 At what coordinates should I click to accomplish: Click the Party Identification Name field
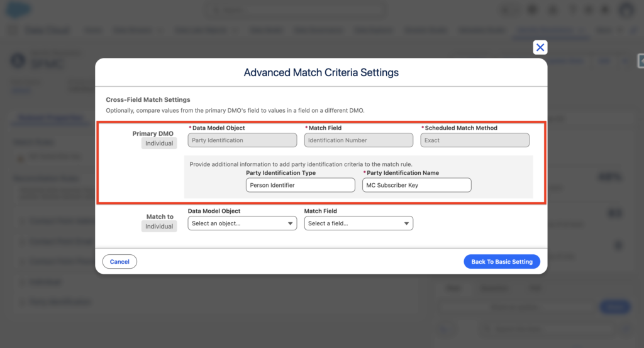coord(417,185)
